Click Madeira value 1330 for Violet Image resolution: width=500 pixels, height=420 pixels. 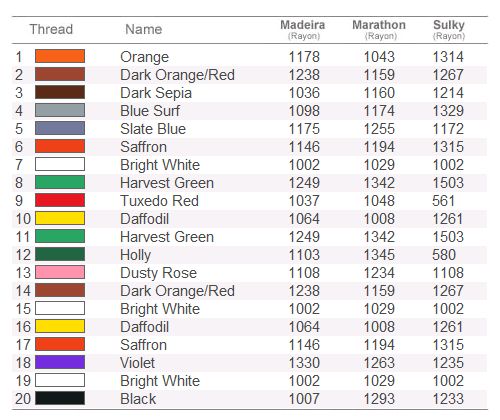(304, 363)
